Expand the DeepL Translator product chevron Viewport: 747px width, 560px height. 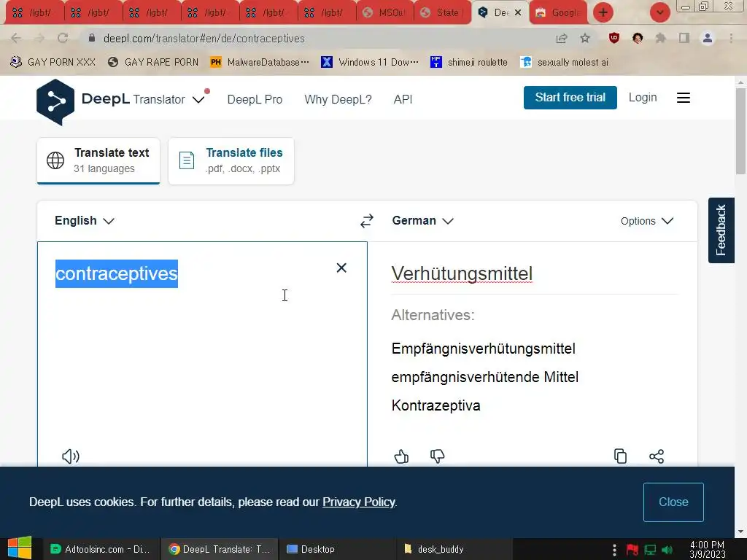click(198, 99)
